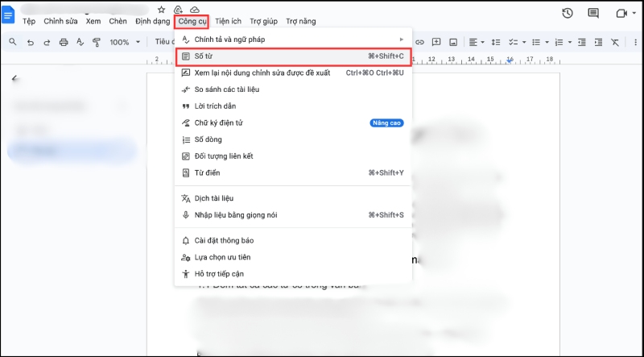Viewport: 644px width, 357px height.
Task: Click the text alignment icon
Action: pyautogui.click(x=473, y=42)
